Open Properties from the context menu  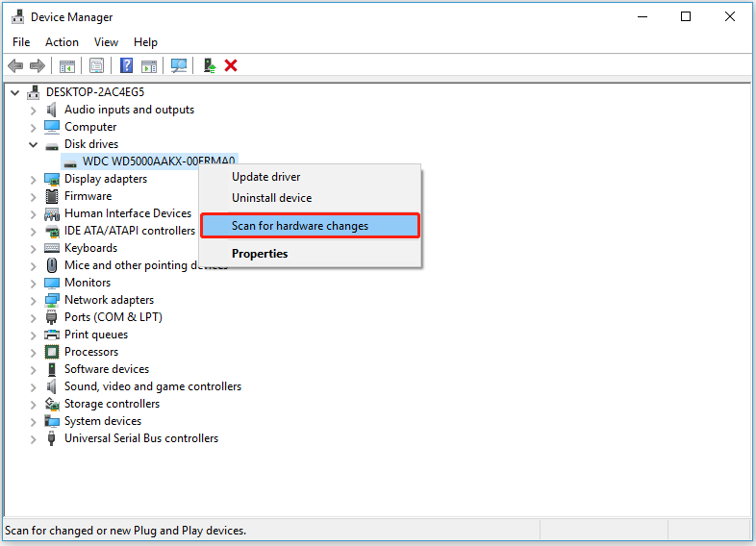(x=260, y=254)
